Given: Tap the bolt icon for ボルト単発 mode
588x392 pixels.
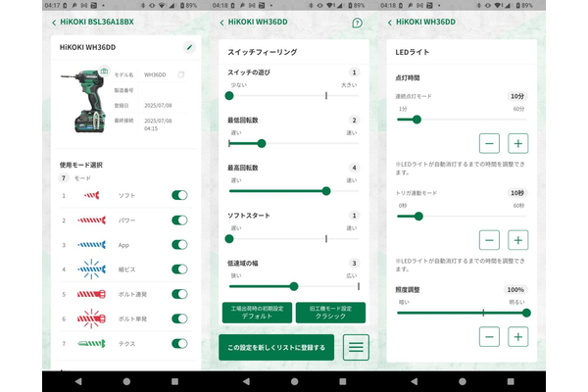Looking at the screenshot, I should coord(91,318).
